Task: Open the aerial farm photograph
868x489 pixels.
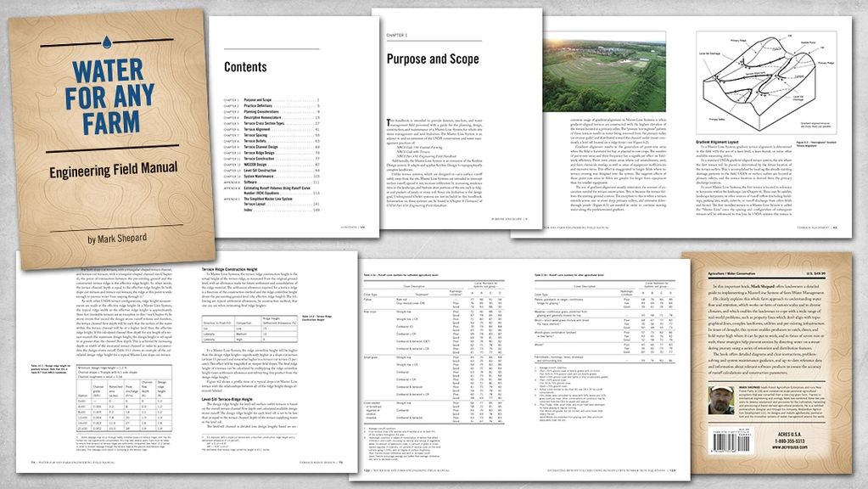Action: [x=605, y=71]
